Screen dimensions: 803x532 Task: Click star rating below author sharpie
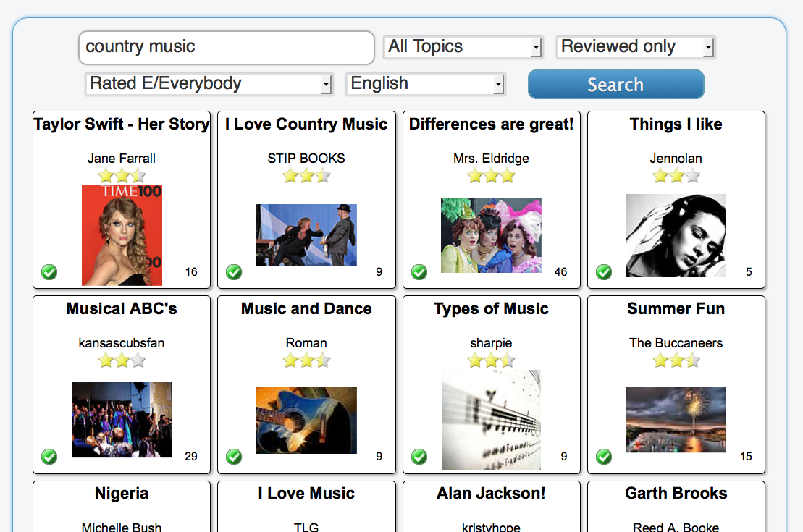click(x=491, y=360)
